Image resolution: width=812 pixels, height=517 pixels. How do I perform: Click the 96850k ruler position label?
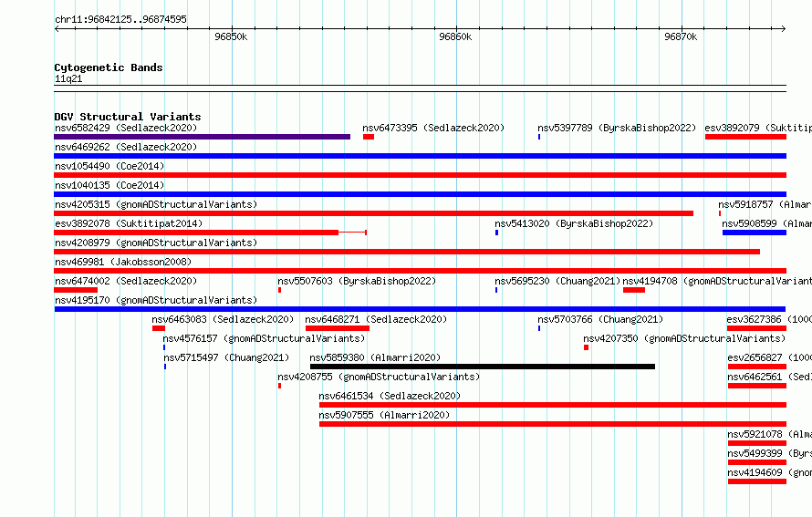(231, 36)
